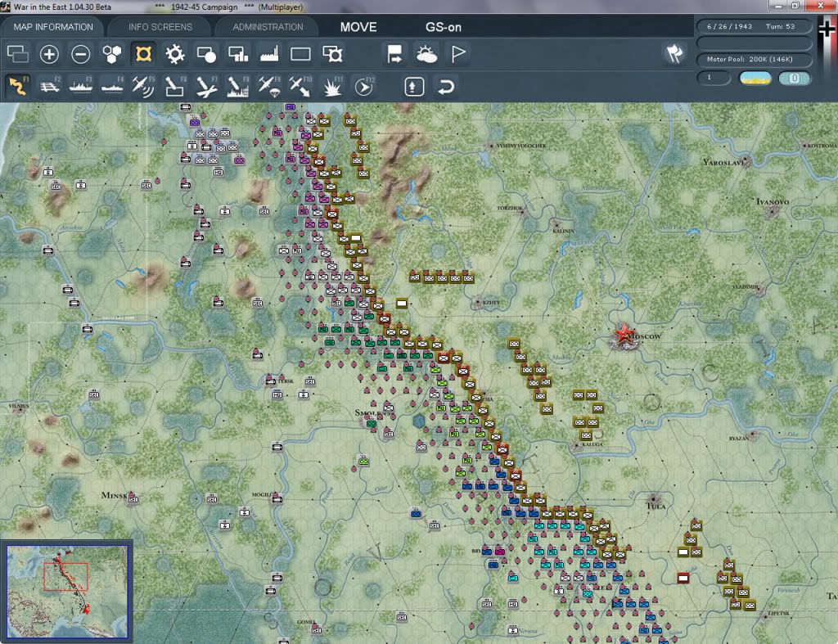
Task: Click the GS-on ground support label
Action: click(x=443, y=27)
